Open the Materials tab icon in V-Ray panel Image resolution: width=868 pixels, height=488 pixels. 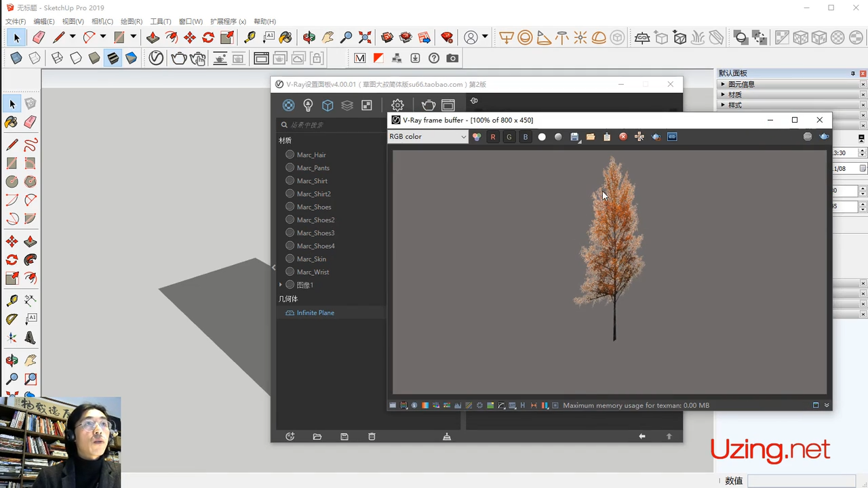click(x=289, y=105)
